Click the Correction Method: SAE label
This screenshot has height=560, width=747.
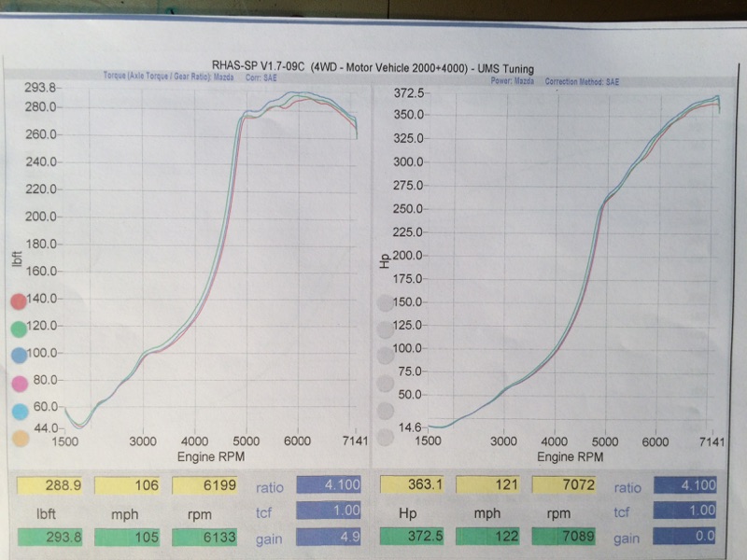click(582, 82)
